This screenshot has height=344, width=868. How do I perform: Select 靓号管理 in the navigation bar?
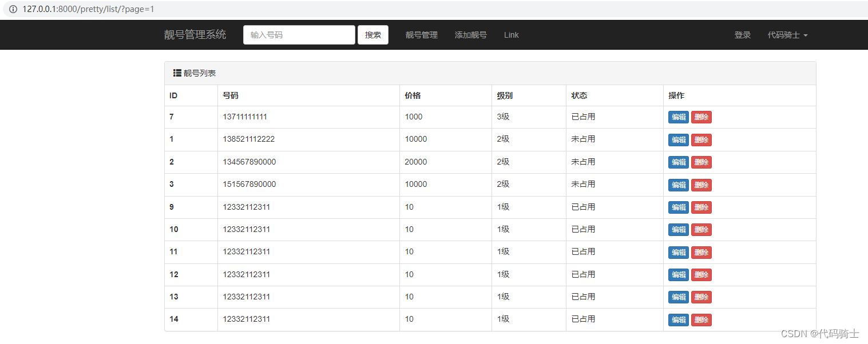coord(421,35)
